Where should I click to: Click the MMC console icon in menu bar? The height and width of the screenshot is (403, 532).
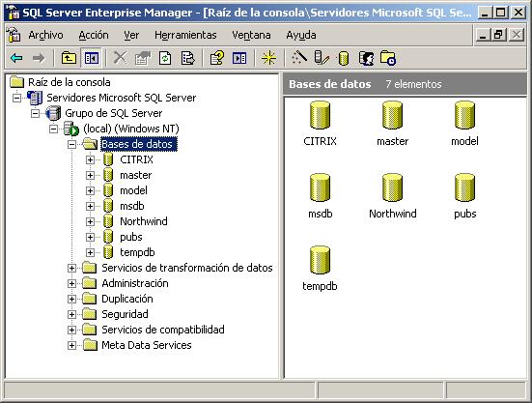coord(14,35)
